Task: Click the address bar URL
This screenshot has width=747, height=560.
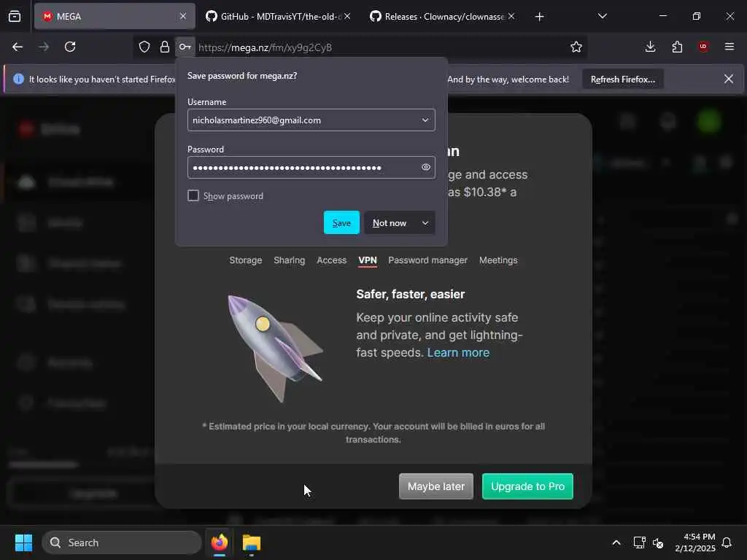Action: click(x=265, y=47)
